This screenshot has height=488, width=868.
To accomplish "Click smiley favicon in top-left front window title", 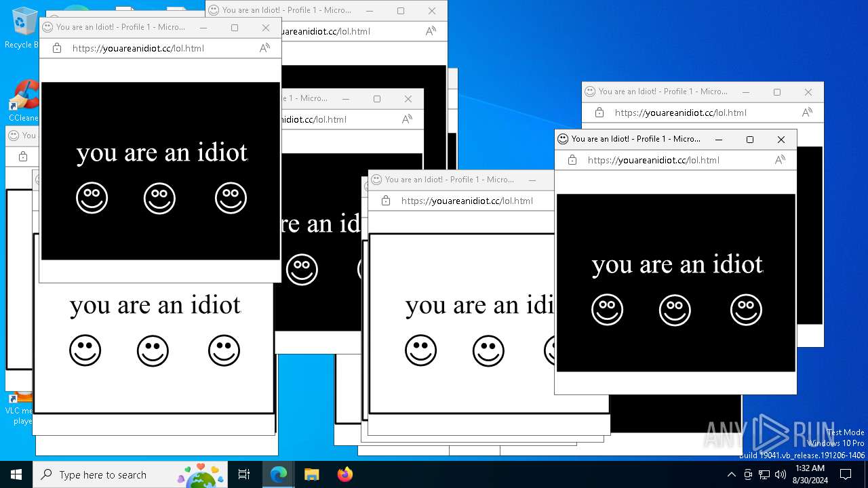I will click(x=47, y=27).
